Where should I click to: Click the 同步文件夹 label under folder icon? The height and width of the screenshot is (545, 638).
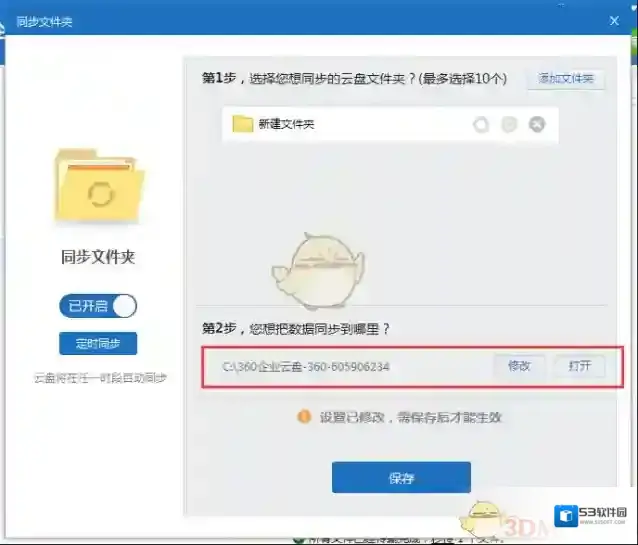[98, 257]
